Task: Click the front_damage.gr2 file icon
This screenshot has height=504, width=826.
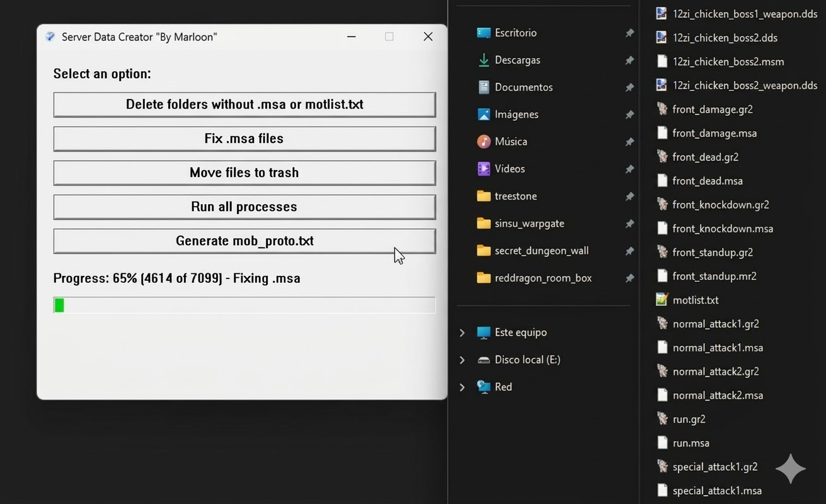Action: point(662,109)
